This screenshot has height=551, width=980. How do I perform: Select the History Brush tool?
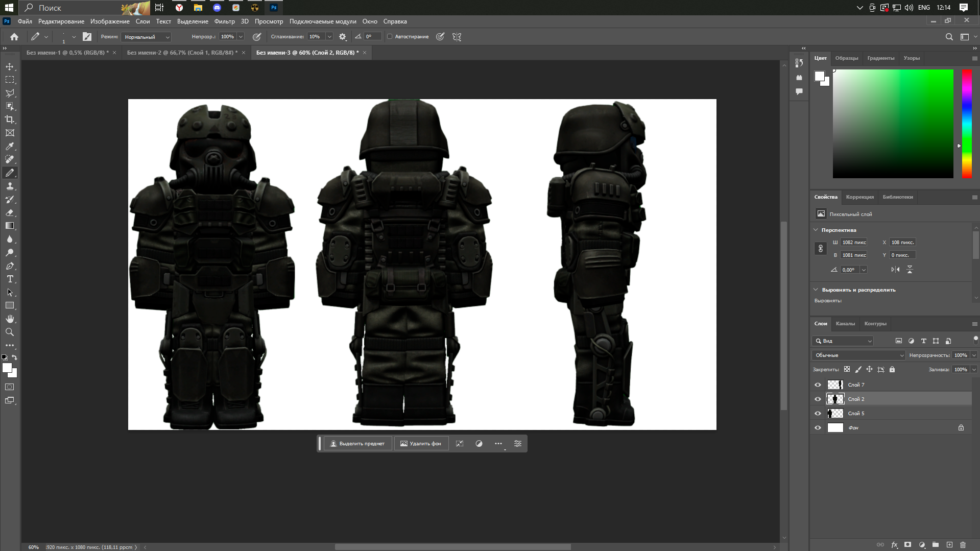[x=10, y=200]
